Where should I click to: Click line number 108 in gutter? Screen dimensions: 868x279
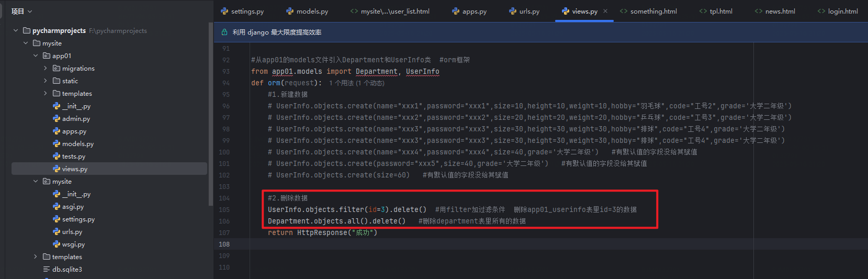tap(224, 244)
